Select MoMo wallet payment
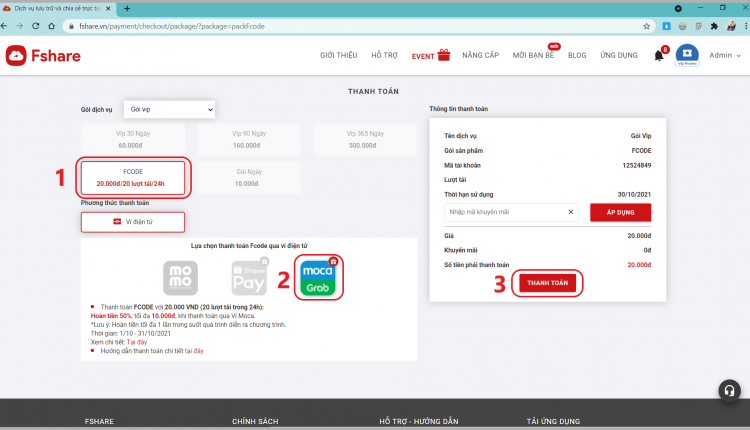This screenshot has height=430, width=750. [180, 278]
